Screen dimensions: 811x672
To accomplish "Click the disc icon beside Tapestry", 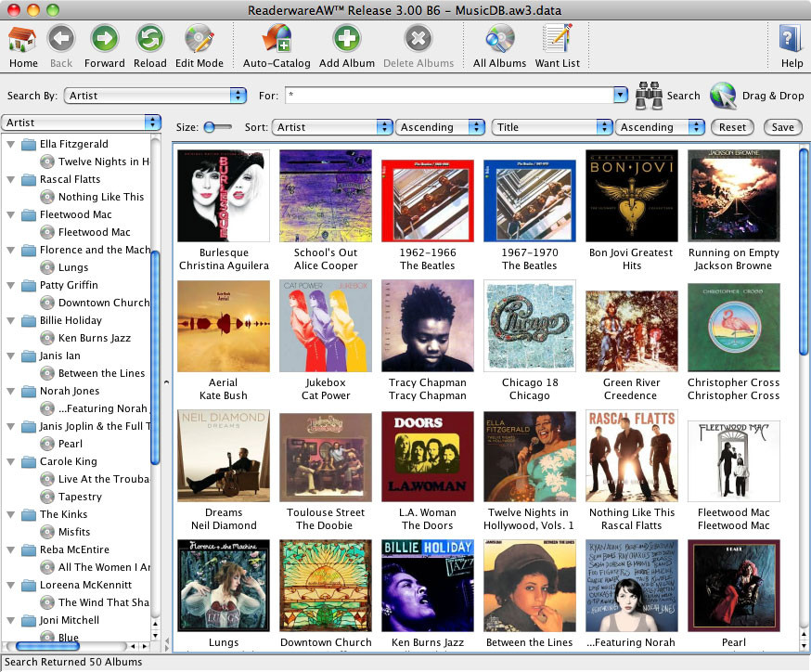I will tap(47, 497).
